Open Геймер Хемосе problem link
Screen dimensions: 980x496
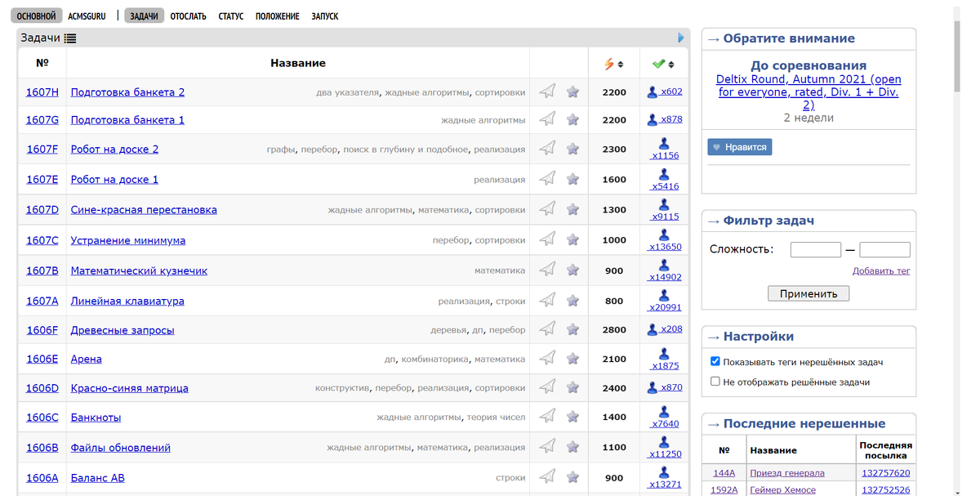point(782,490)
